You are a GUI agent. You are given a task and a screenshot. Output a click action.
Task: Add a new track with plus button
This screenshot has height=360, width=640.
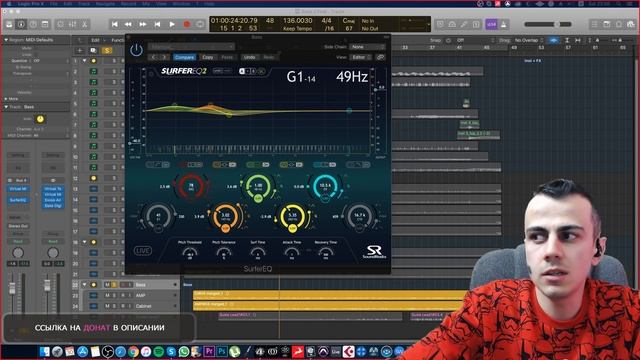point(80,50)
